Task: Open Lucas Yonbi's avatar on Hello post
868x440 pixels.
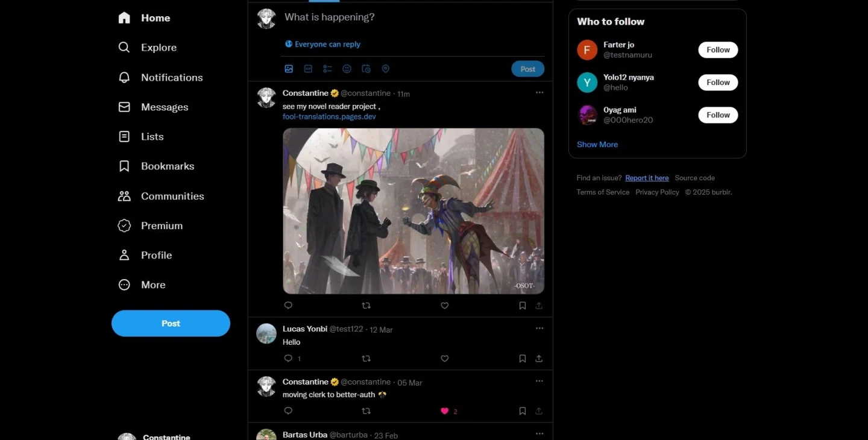Action: 266,333
